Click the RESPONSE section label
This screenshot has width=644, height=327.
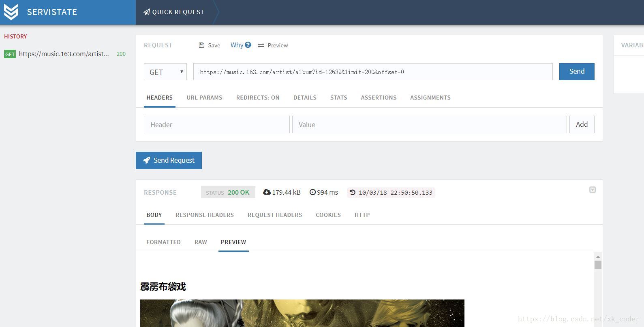click(x=160, y=193)
